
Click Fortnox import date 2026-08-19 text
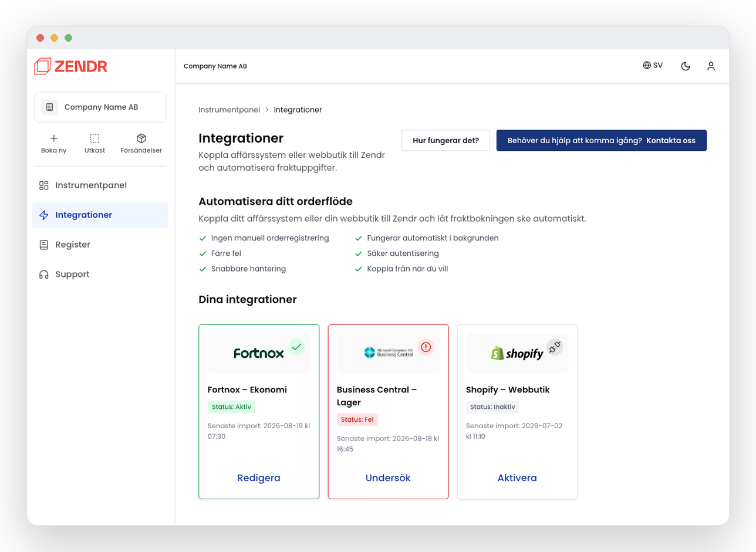pos(259,431)
